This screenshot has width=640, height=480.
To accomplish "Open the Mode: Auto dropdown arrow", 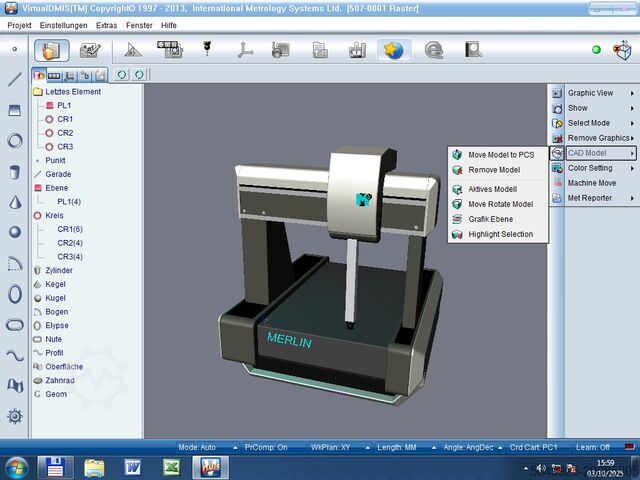I will point(235,448).
